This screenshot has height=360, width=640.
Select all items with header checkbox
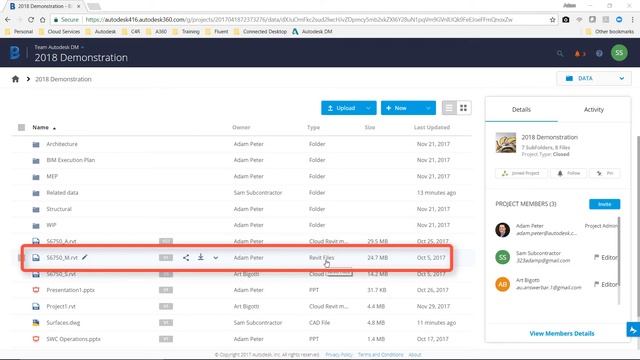22,127
